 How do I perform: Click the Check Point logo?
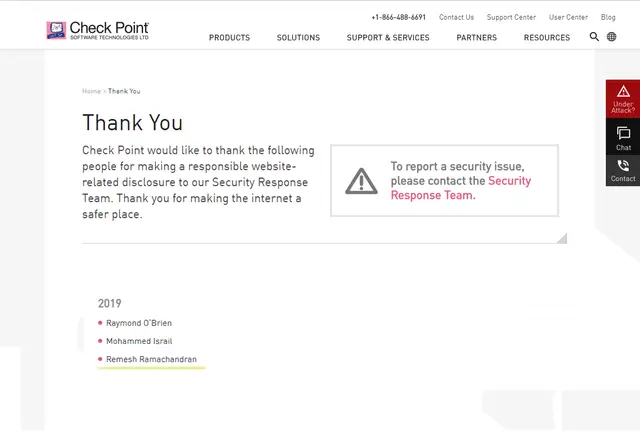(98, 30)
